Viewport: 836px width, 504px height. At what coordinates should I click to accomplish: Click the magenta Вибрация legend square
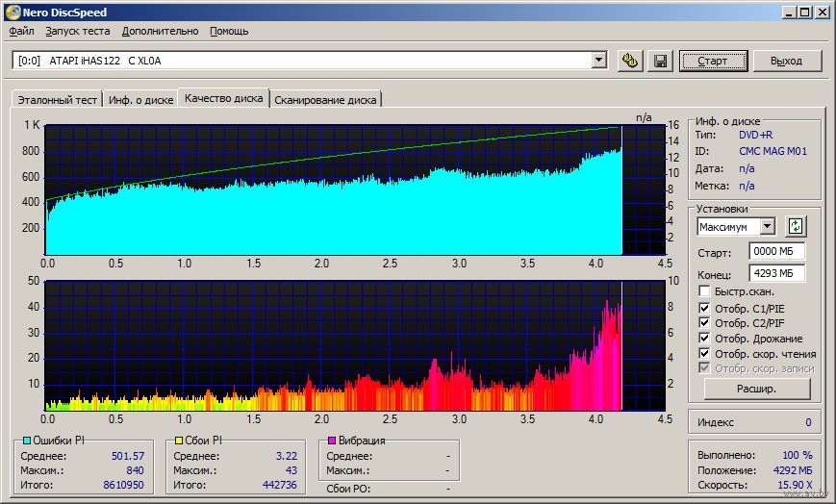click(332, 441)
